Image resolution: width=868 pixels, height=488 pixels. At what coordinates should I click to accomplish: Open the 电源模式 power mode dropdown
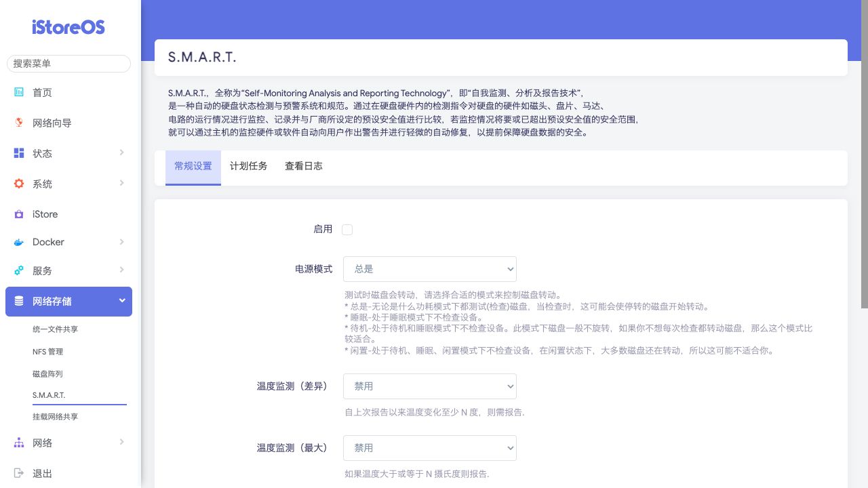(x=429, y=269)
